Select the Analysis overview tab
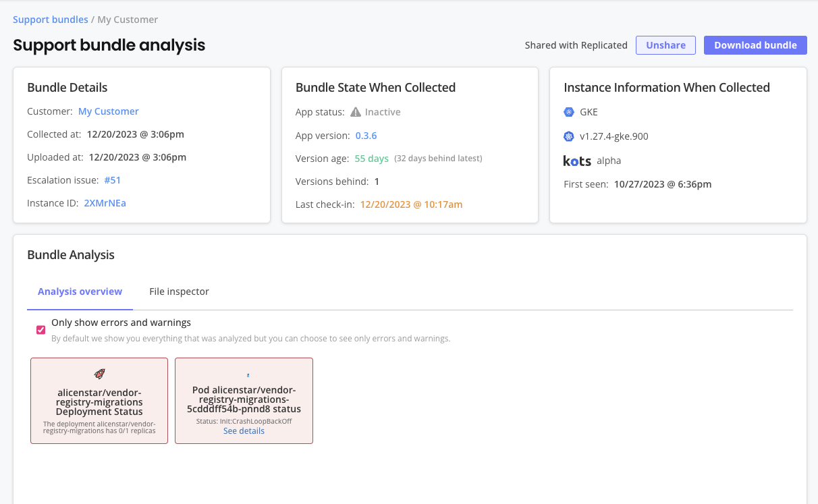The height and width of the screenshot is (504, 818). 80,291
